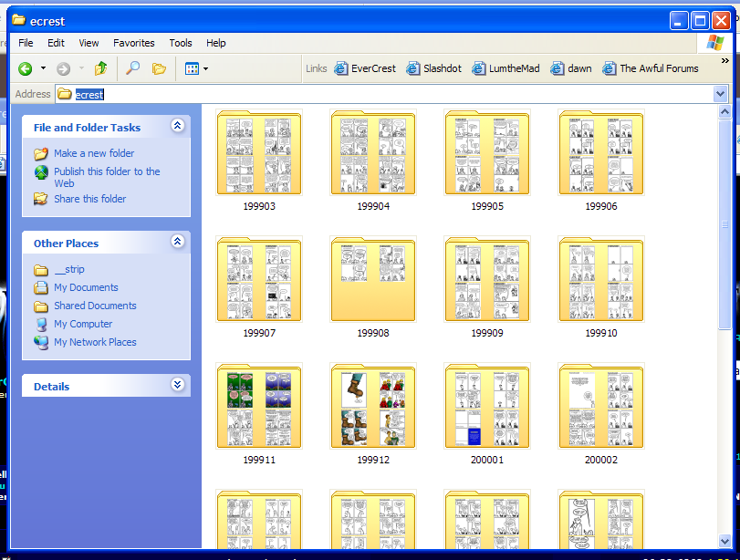The image size is (740, 560).
Task: Select the 200001 folder thumbnail
Action: (487, 406)
